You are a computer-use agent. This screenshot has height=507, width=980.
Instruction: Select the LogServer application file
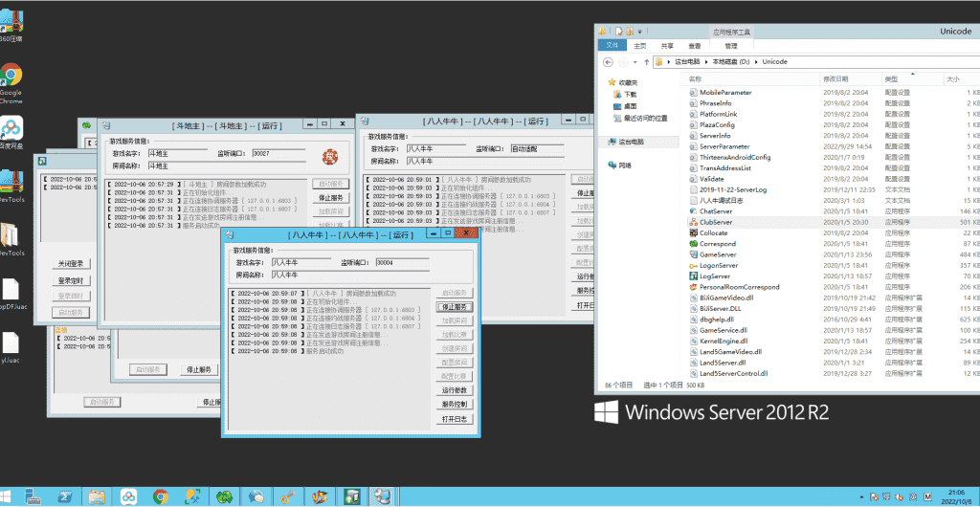[x=714, y=276]
